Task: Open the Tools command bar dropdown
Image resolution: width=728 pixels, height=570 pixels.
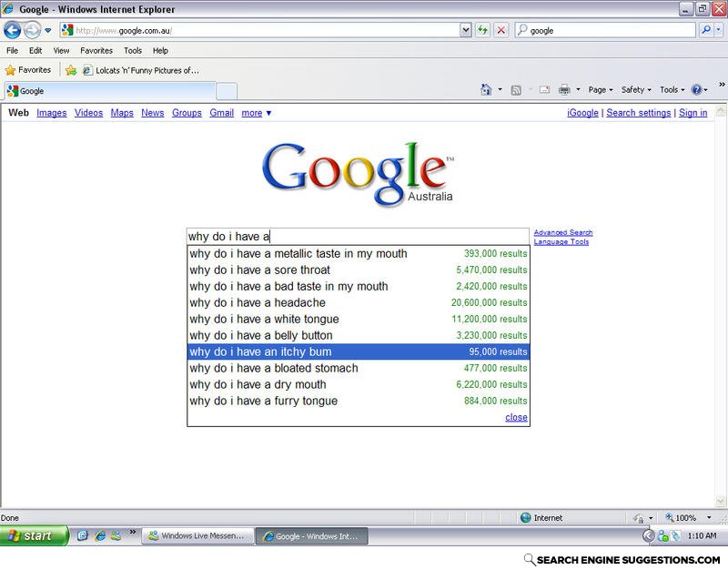Action: click(672, 89)
